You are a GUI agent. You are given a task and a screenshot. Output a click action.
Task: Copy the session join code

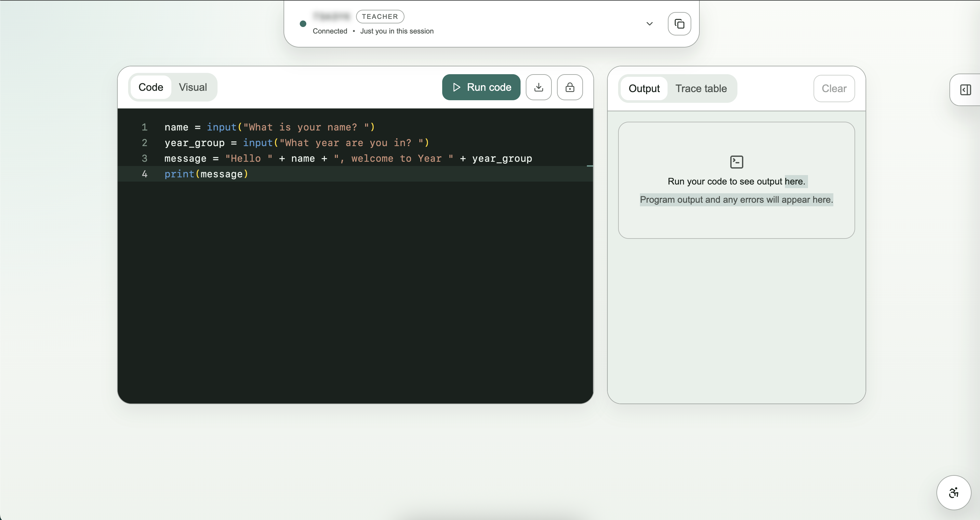coord(680,24)
